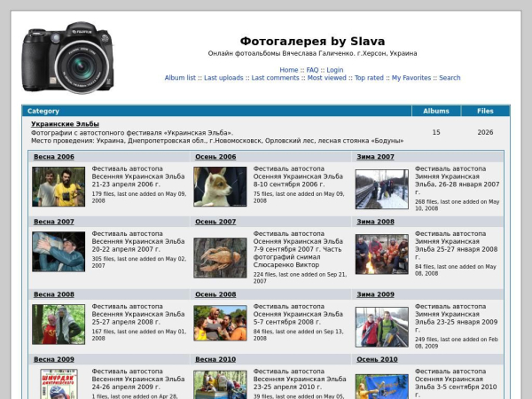Open category Украинские Эльбы
532x399 pixels.
tap(65, 124)
